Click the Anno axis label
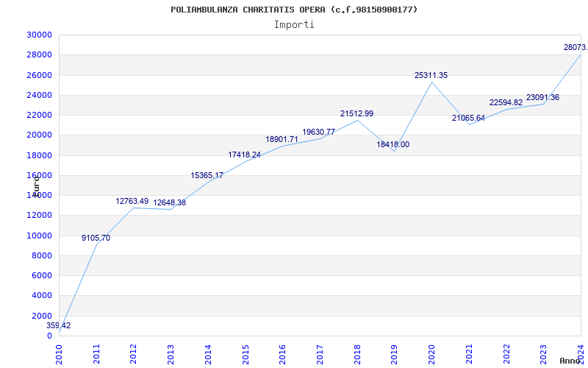 (570, 361)
